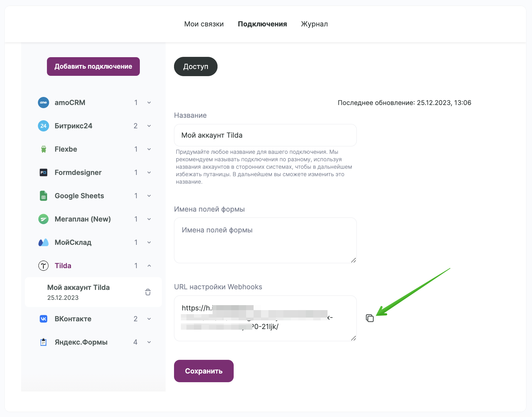Click the Webhooks URL textarea resize handle
The height and width of the screenshot is (417, 532).
point(354,338)
